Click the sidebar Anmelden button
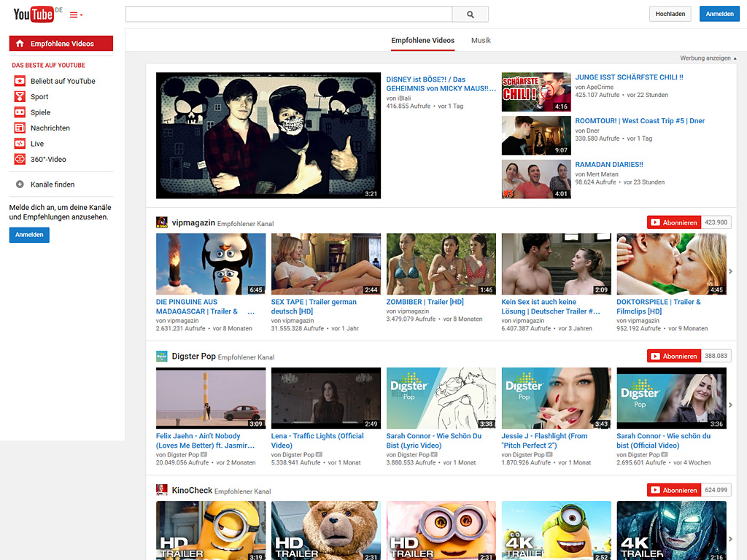This screenshot has height=560, width=747. click(29, 235)
